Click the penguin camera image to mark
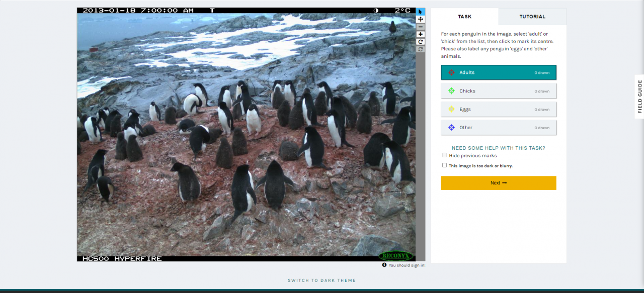Image resolution: width=644 pixels, height=293 pixels. tap(246, 134)
